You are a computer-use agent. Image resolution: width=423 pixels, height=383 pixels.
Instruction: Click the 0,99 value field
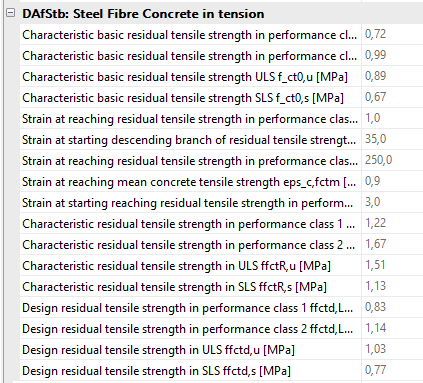coord(392,55)
